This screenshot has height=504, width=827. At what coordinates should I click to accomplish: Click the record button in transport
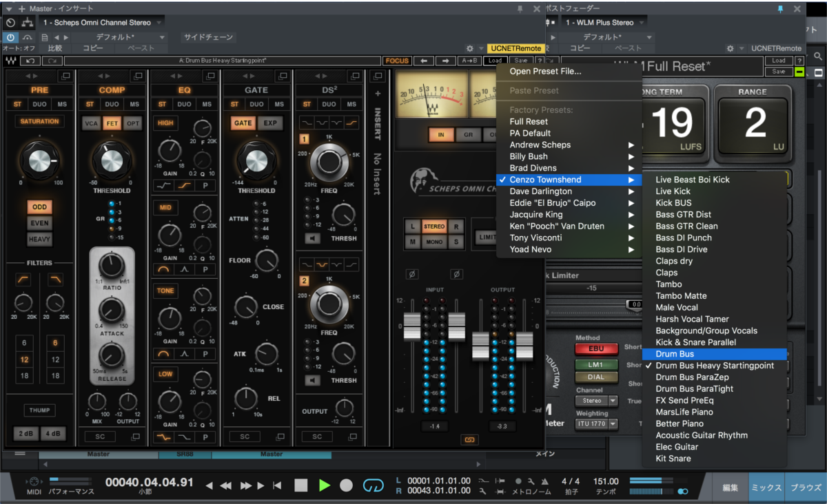click(346, 485)
